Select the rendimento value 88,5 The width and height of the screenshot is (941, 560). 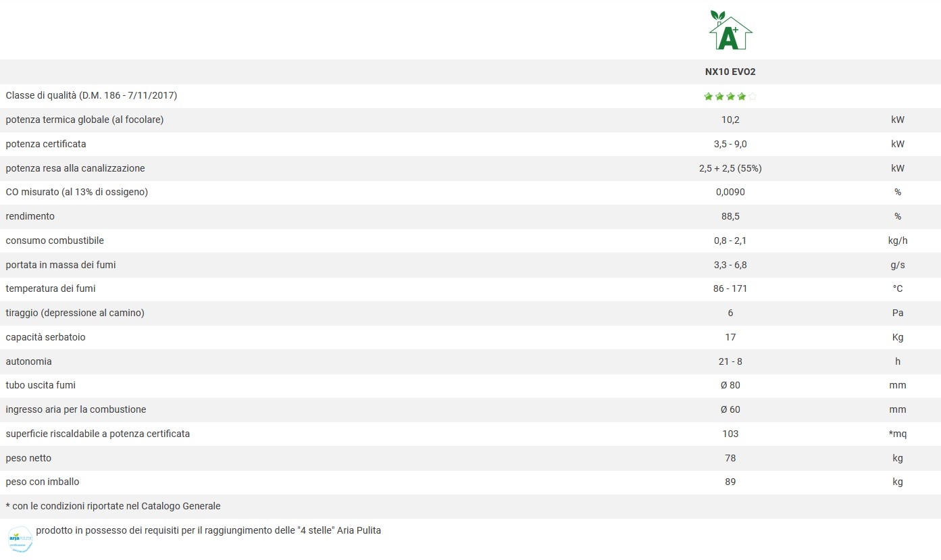pyautogui.click(x=730, y=216)
